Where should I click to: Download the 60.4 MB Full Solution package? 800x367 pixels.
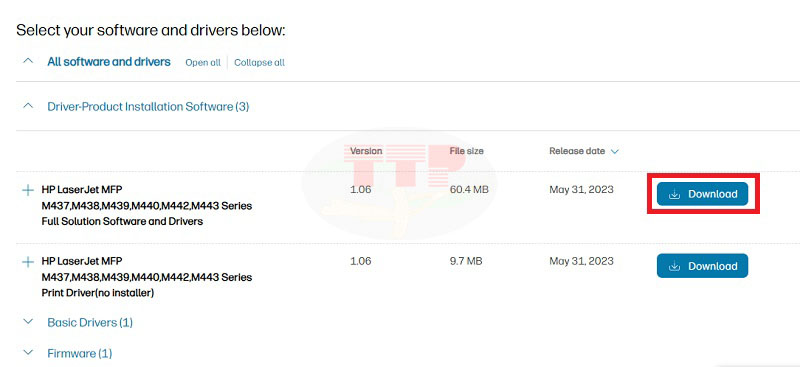[702, 194]
